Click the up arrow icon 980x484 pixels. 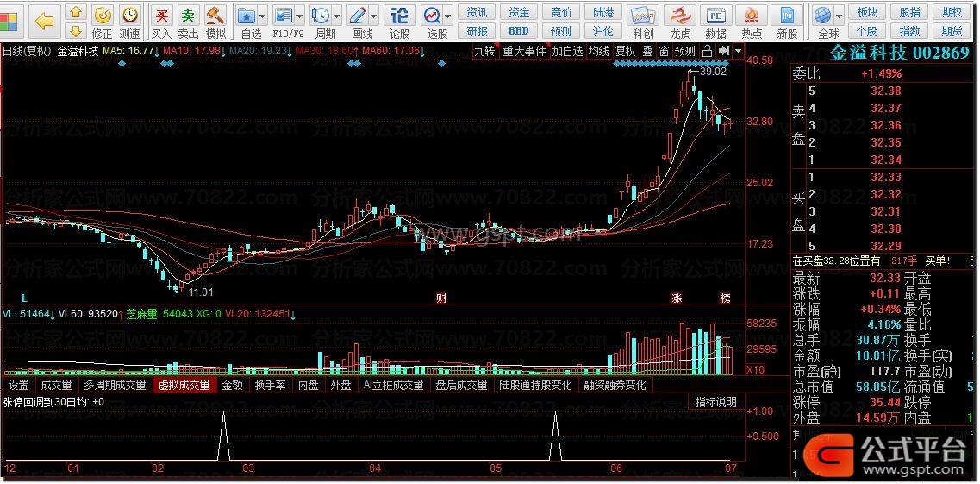pos(76,12)
